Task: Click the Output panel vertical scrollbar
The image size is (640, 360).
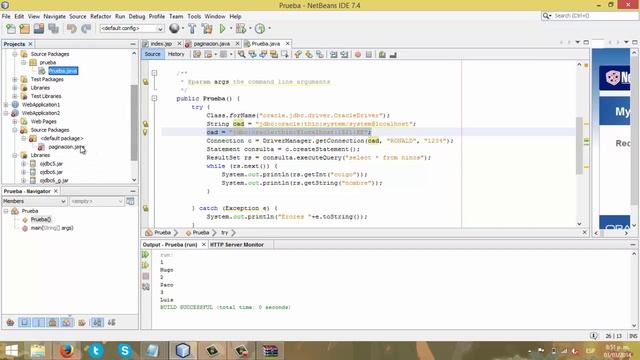Action: click(x=634, y=289)
